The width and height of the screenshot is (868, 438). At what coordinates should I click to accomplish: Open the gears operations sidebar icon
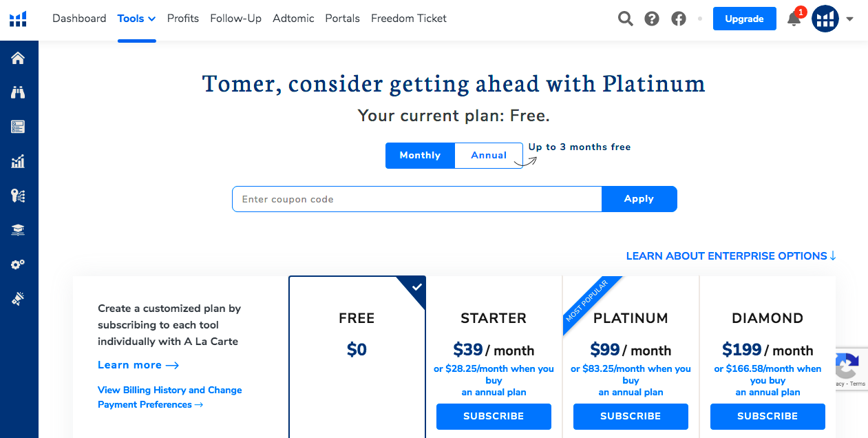(x=18, y=264)
